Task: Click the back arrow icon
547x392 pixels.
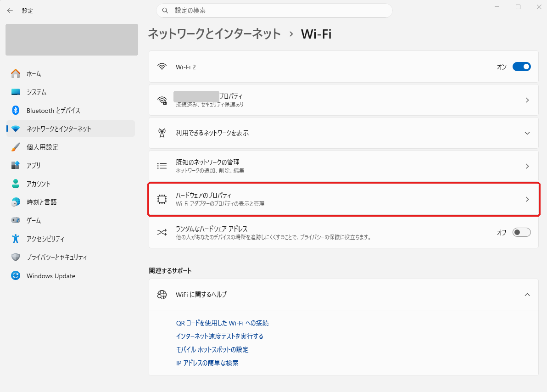Action: 10,11
